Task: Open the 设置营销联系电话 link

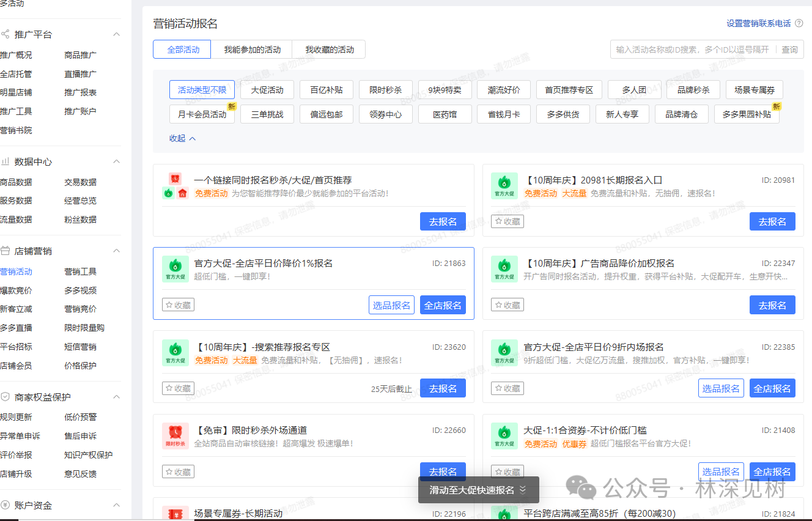Action: pos(758,23)
